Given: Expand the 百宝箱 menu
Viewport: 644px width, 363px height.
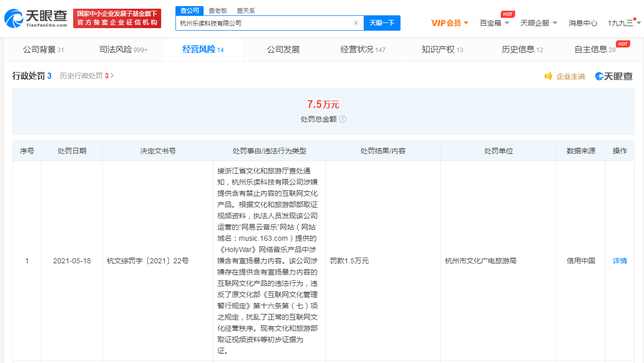Looking at the screenshot, I should click(494, 23).
